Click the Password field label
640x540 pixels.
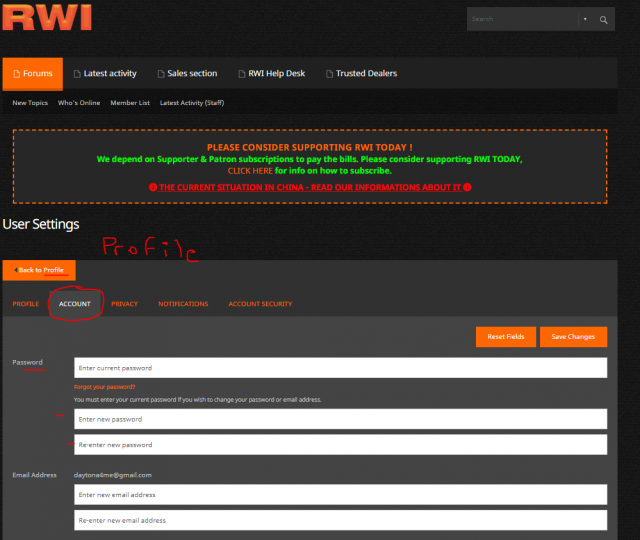(x=27, y=362)
